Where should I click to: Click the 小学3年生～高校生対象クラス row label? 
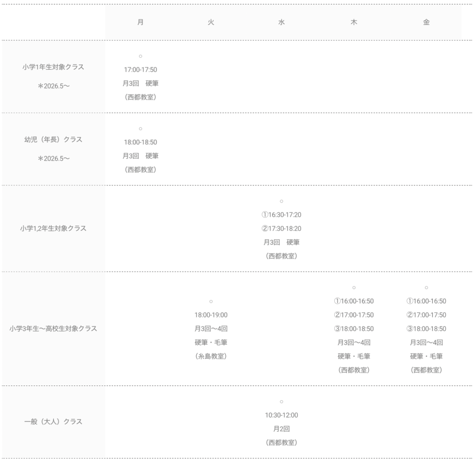click(53, 329)
